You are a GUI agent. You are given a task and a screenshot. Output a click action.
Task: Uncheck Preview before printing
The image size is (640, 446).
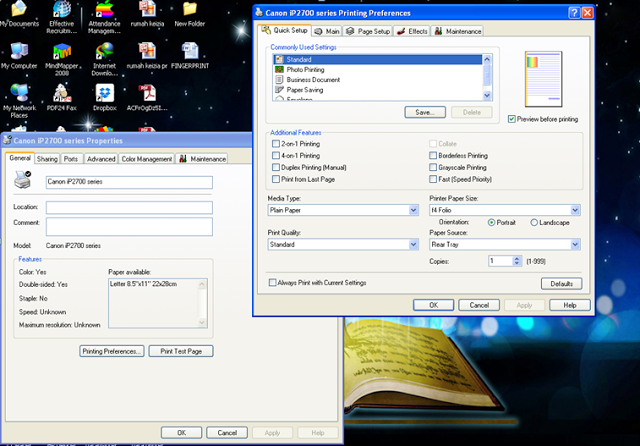click(x=511, y=119)
